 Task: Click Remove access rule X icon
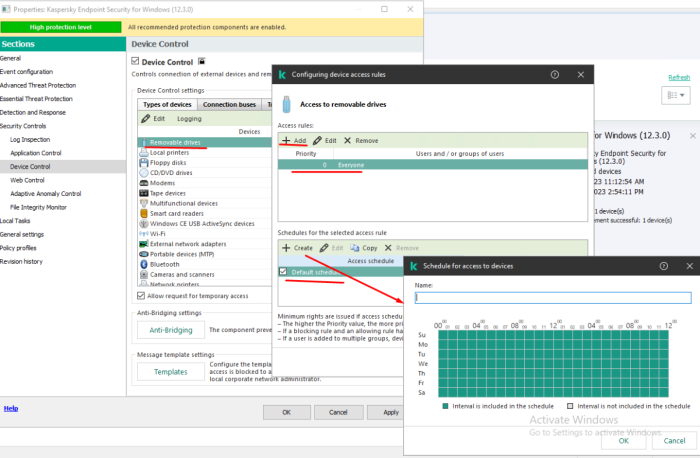(347, 141)
